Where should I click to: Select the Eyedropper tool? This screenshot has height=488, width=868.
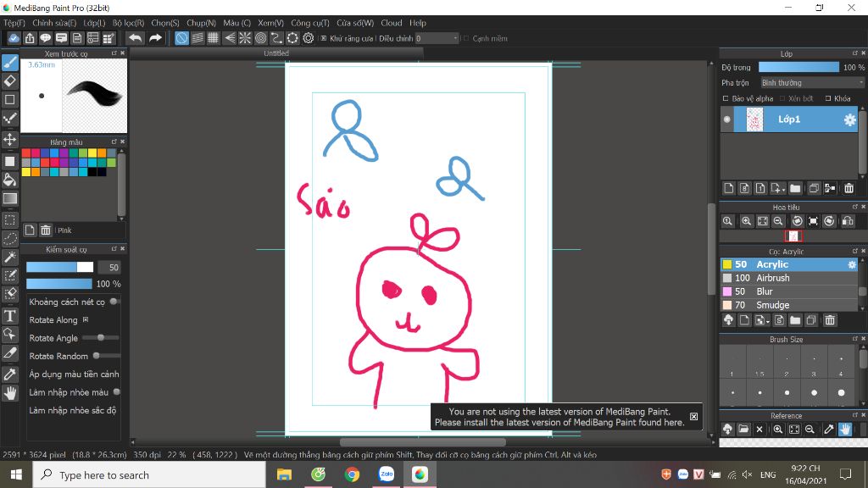tap(10, 374)
